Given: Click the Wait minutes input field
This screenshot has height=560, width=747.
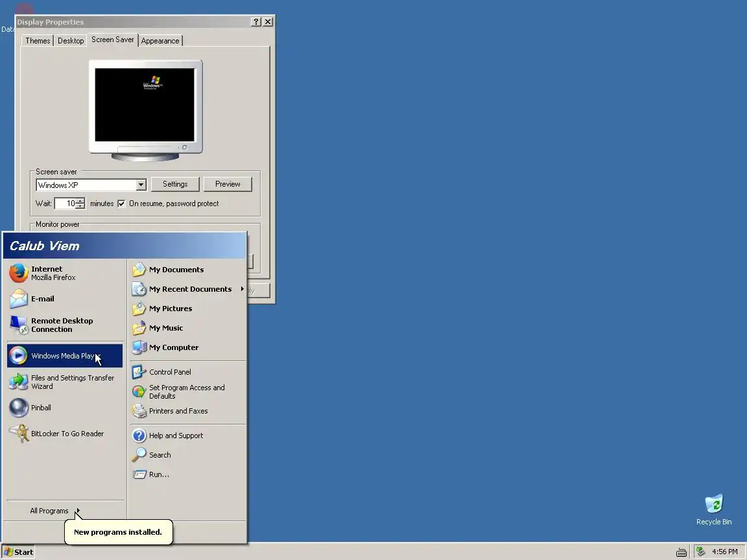Looking at the screenshot, I should coord(65,204).
